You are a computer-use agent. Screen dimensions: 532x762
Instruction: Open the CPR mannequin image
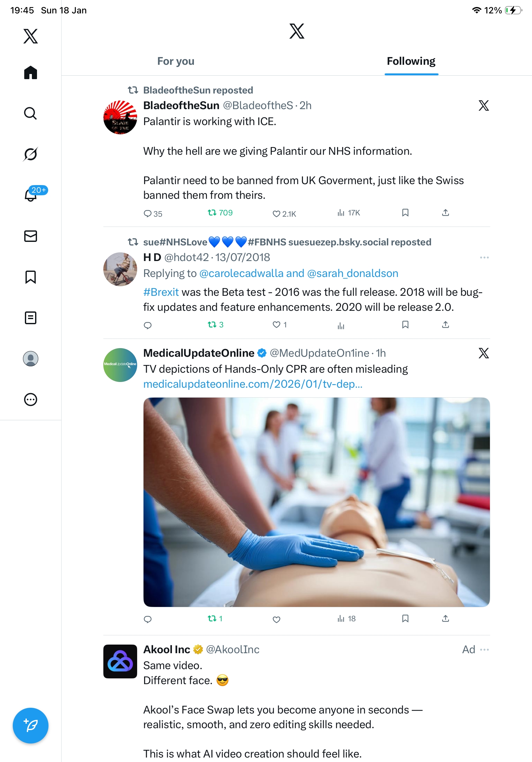click(316, 502)
